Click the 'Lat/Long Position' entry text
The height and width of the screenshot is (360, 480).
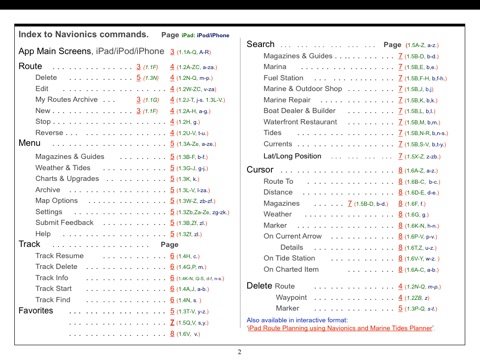pyautogui.click(x=292, y=156)
